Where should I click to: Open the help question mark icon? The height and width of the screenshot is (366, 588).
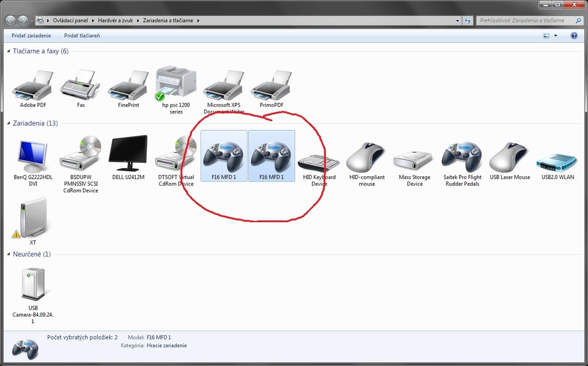tap(574, 36)
